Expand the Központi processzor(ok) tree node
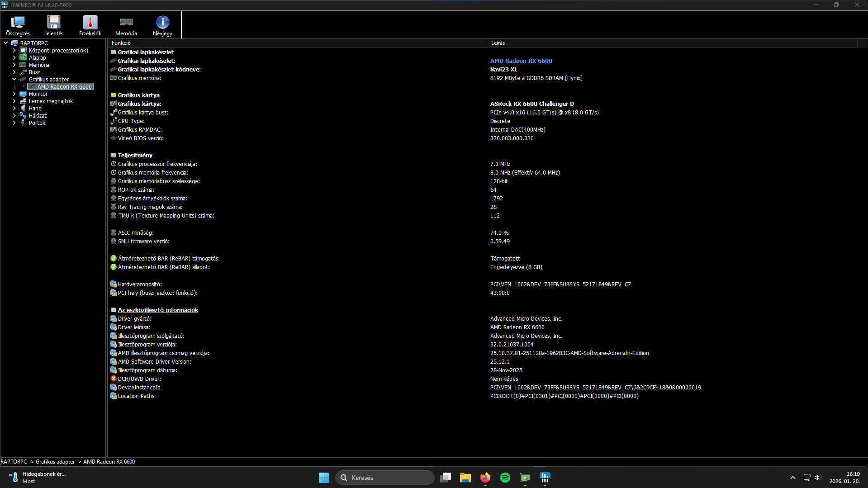Screen dimensions: 868x488 click(x=14, y=51)
